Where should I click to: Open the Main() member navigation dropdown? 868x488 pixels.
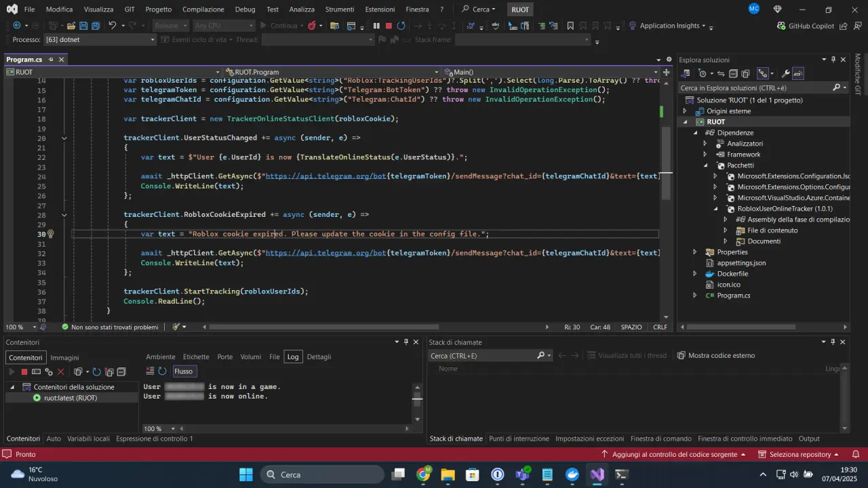coord(551,72)
